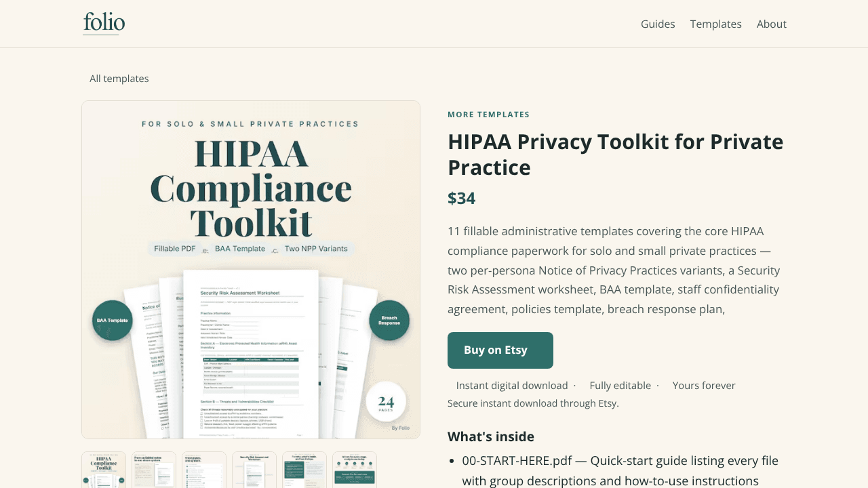Click the $34 price

[462, 199]
